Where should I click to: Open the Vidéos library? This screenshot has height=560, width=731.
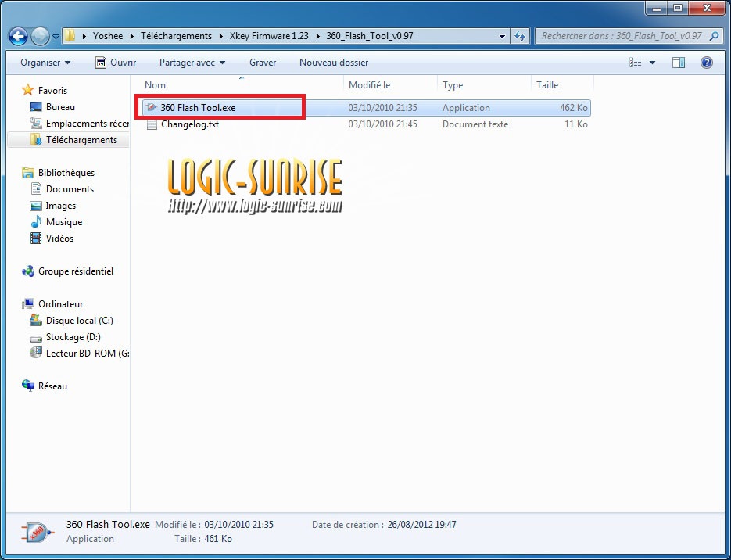59,239
